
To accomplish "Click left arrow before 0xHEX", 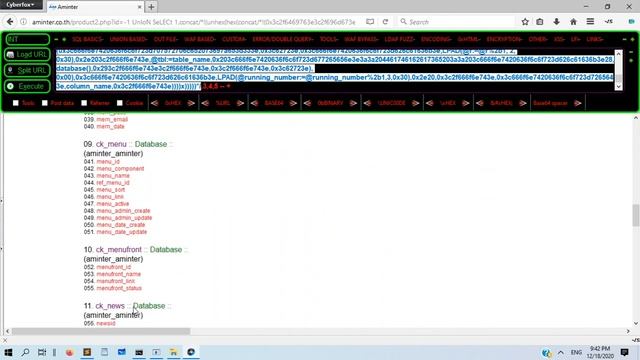I will pos(154,103).
